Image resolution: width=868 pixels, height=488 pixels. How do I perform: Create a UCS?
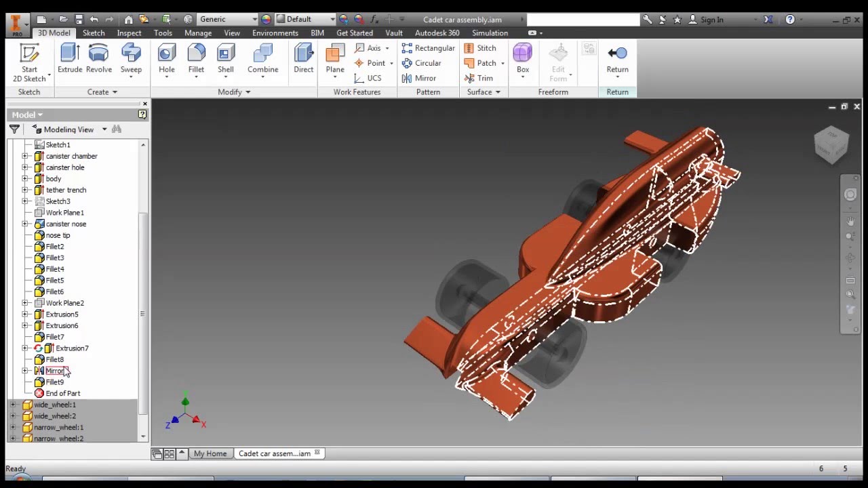[x=368, y=78]
